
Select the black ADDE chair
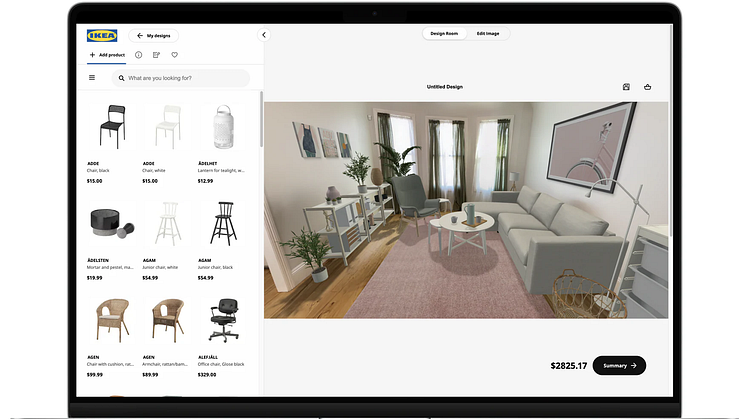[111, 127]
